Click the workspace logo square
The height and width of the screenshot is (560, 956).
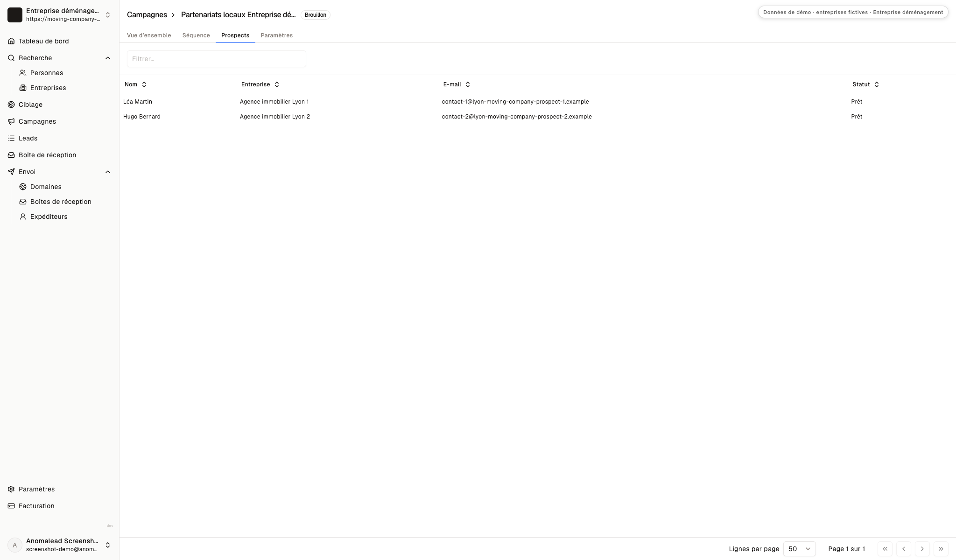click(15, 15)
